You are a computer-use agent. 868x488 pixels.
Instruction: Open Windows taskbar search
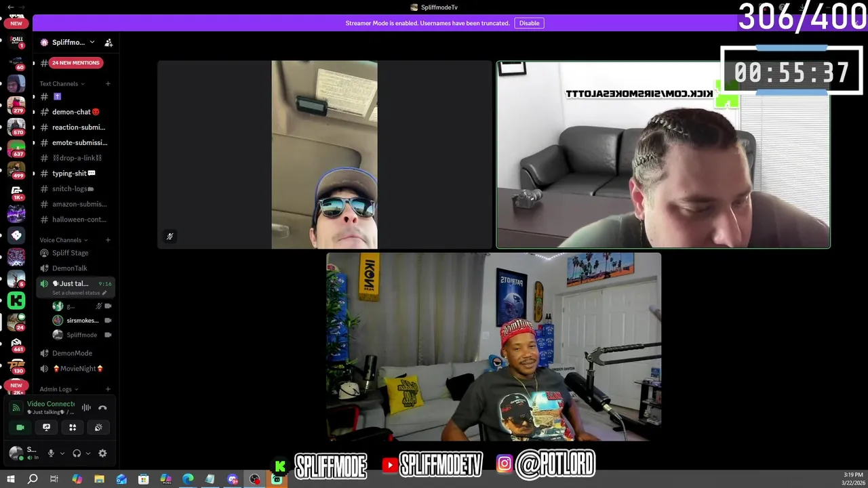coord(33,479)
